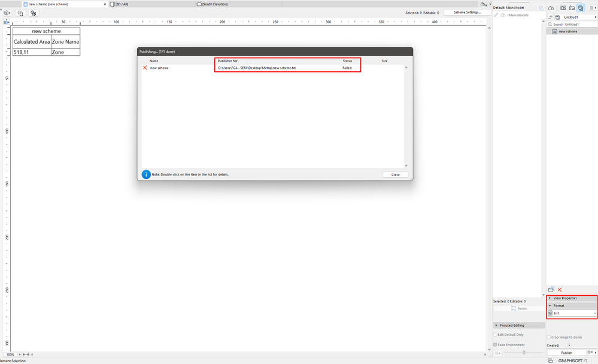
Task: Open zoom percentage popup arrow next to 100%
Action: click(20, 354)
